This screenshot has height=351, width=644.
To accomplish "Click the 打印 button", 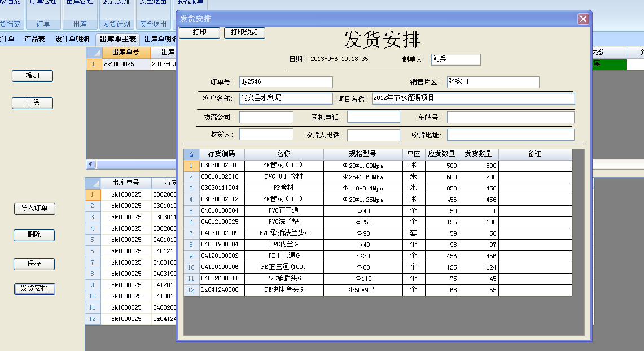I will point(200,33).
